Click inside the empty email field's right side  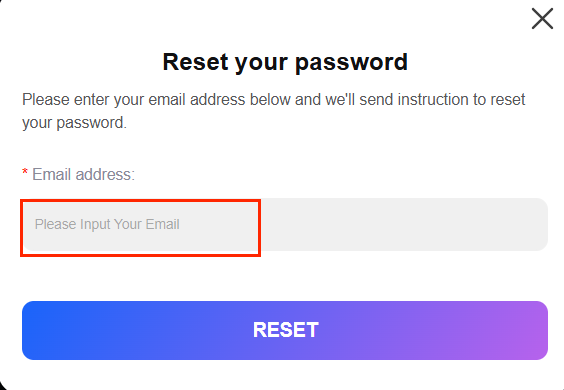point(403,225)
